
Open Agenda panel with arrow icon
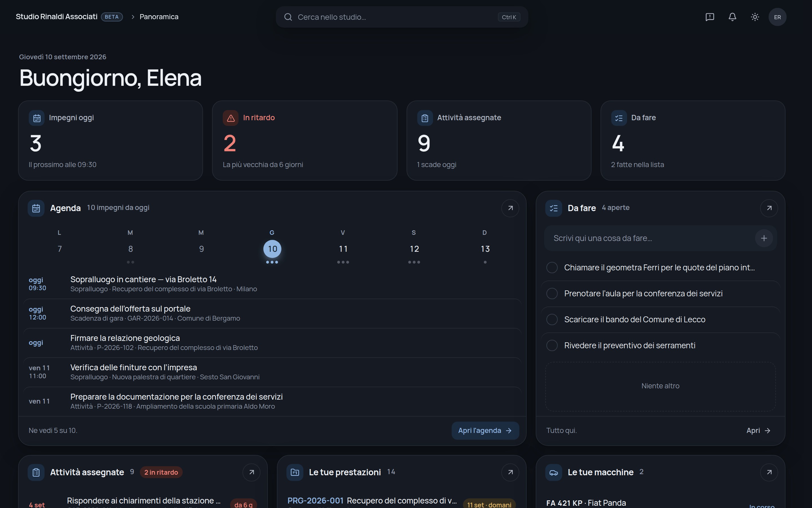pos(510,208)
